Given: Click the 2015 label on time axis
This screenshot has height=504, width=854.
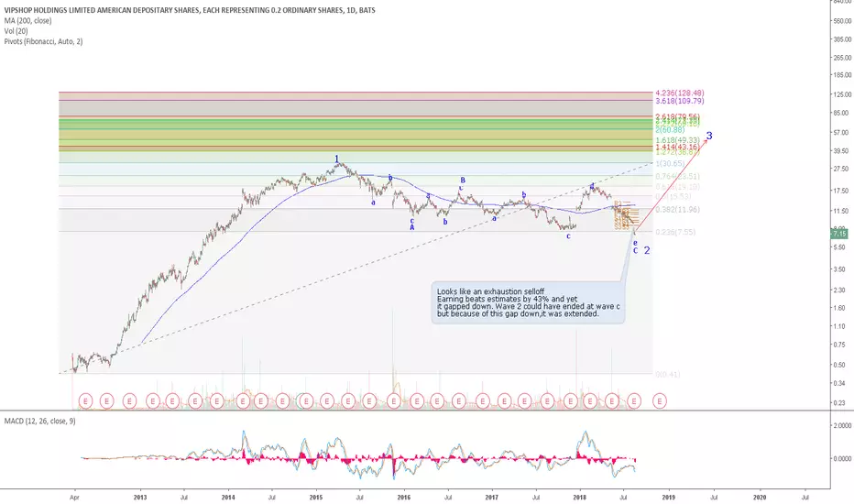Looking at the screenshot, I should point(316,497).
